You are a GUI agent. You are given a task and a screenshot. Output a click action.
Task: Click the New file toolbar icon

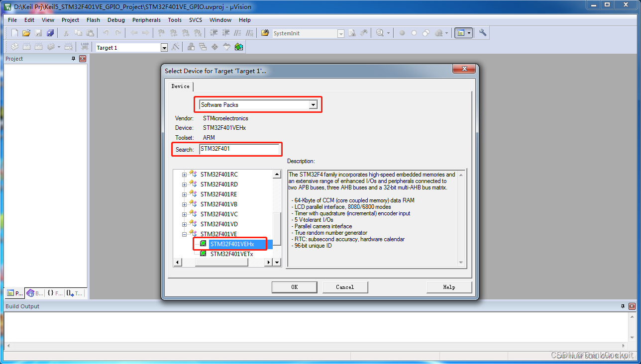click(14, 33)
